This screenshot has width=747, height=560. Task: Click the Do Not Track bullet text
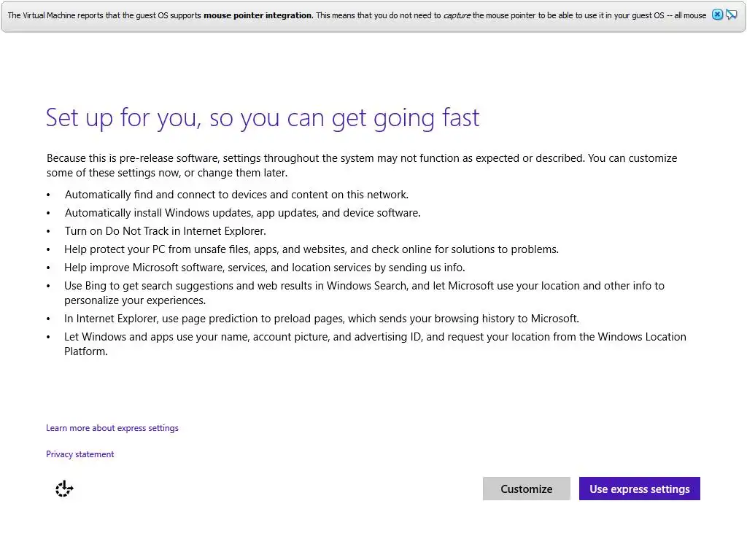pos(166,231)
